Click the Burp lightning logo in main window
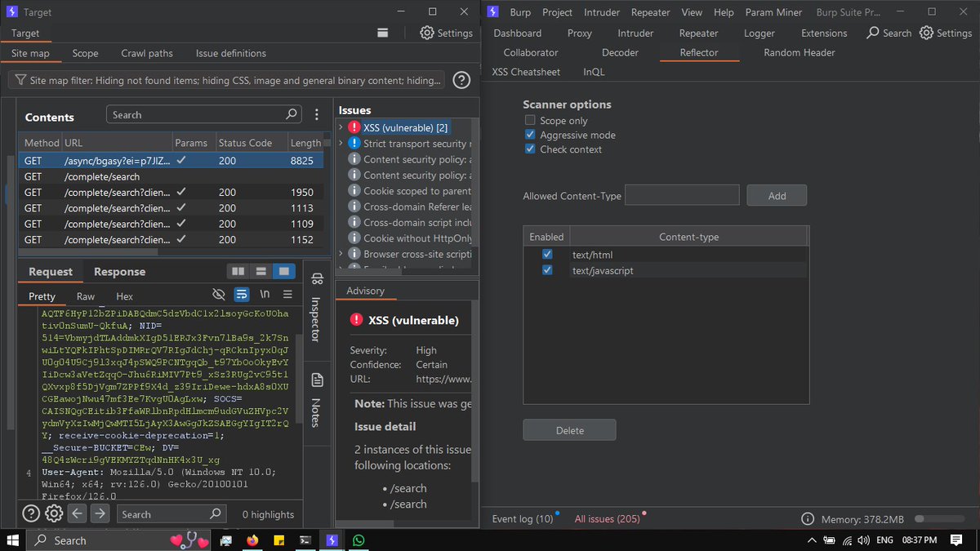 (x=492, y=12)
